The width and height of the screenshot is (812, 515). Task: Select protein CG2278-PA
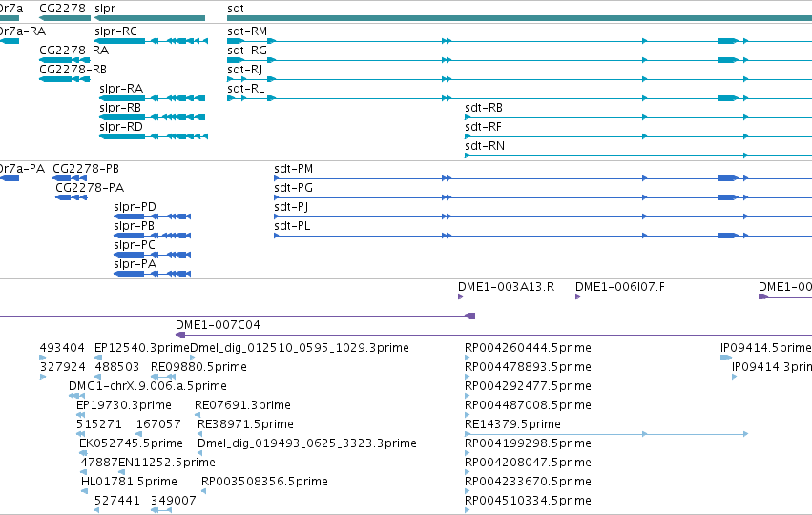90,188
